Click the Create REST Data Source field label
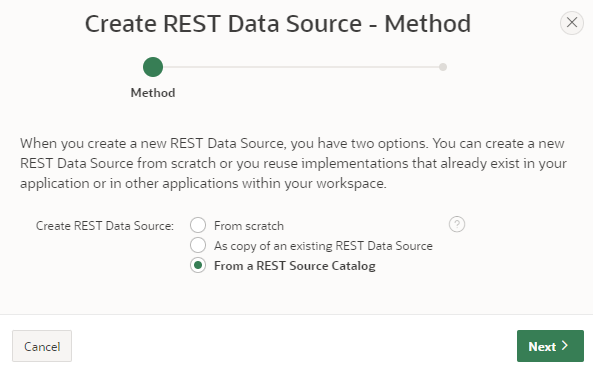The width and height of the screenshot is (593, 370). [x=105, y=226]
